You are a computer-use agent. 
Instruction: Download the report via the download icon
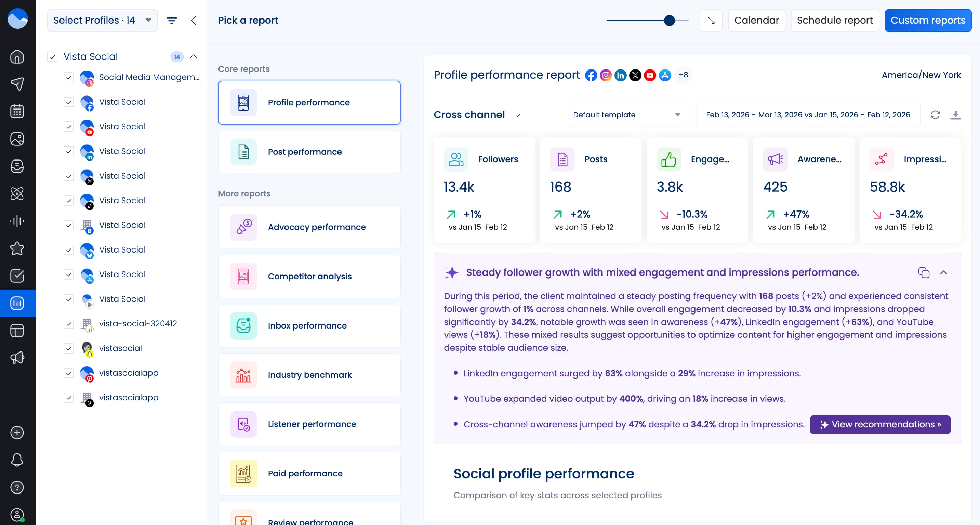956,115
